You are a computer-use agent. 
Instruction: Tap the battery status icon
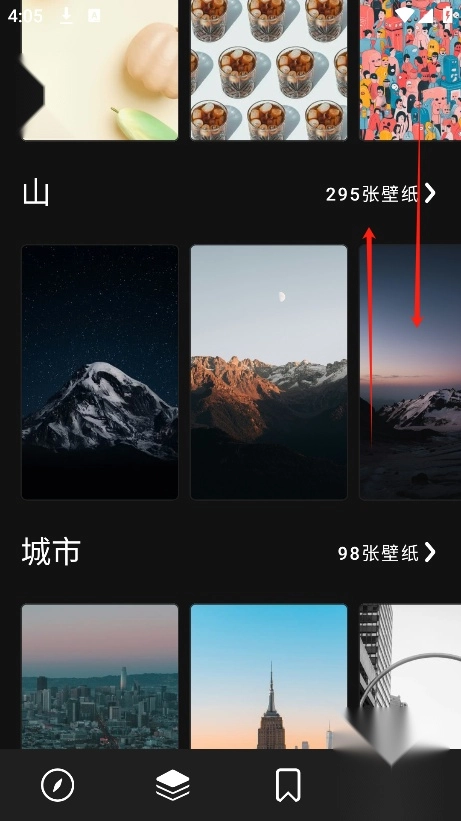(448, 15)
